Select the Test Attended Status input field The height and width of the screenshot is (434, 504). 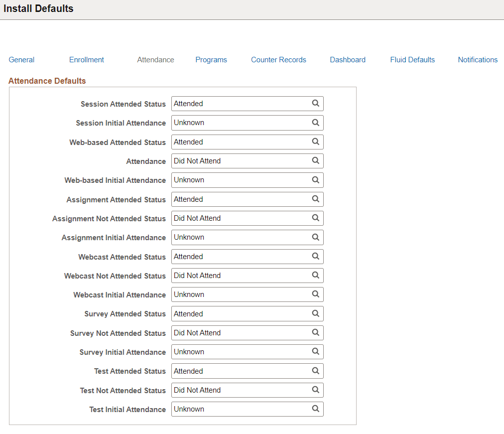[x=239, y=371]
